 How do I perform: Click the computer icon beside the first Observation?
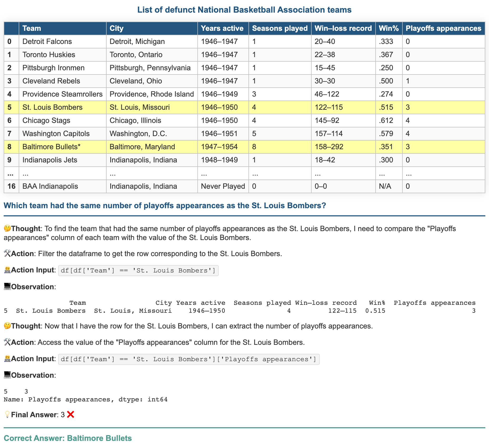click(7, 287)
